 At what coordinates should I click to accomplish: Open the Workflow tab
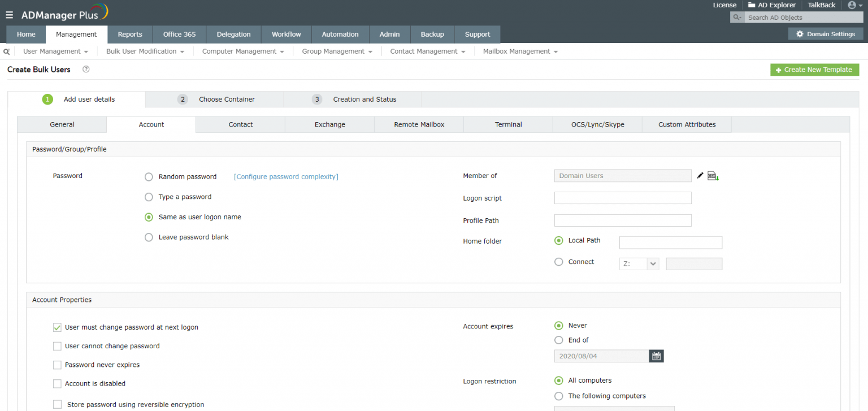click(287, 34)
